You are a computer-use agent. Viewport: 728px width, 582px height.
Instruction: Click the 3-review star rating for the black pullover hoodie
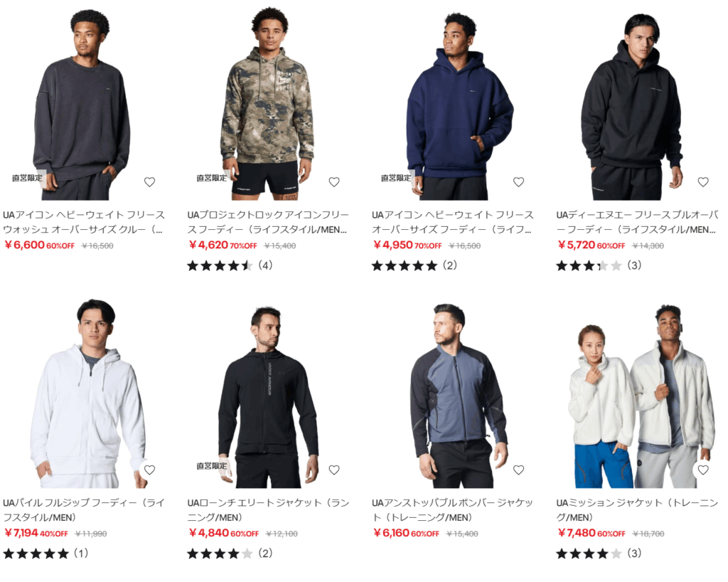pyautogui.click(x=599, y=265)
